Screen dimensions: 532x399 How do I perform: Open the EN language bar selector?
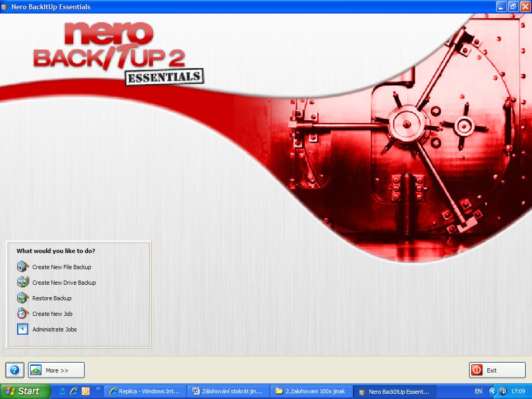(x=478, y=391)
